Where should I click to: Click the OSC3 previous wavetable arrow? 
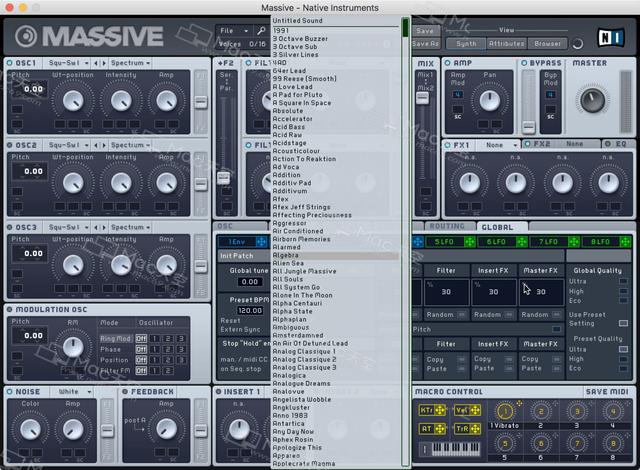(x=96, y=227)
